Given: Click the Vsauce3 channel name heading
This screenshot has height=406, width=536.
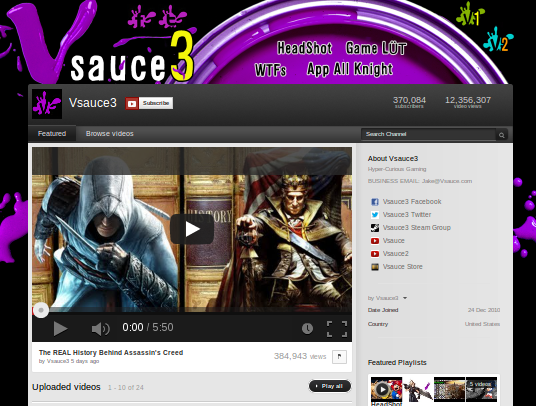Looking at the screenshot, I should [x=93, y=103].
